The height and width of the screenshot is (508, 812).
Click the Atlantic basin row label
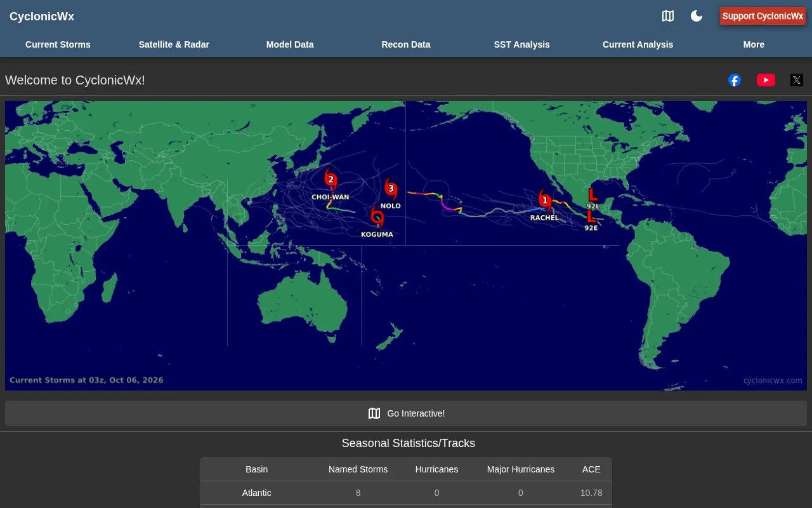tap(257, 493)
